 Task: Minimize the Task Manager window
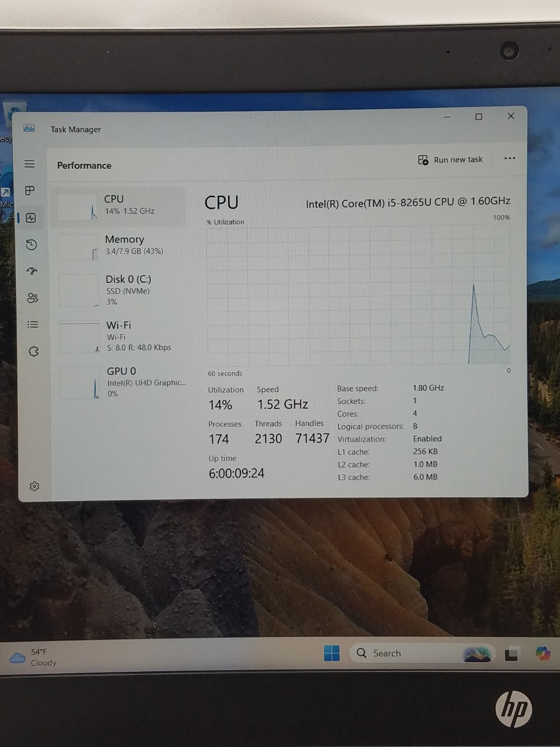[447, 117]
